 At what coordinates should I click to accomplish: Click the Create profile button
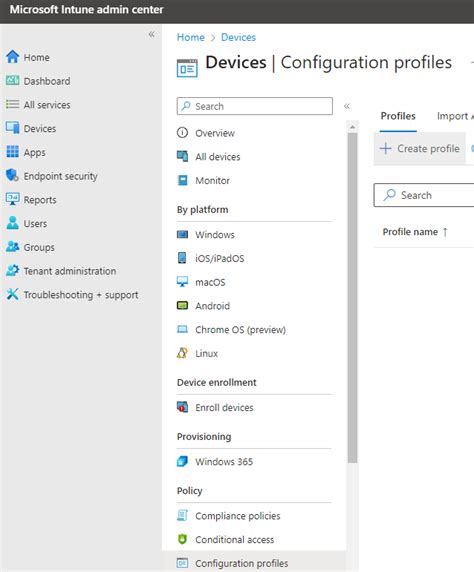[x=420, y=148]
